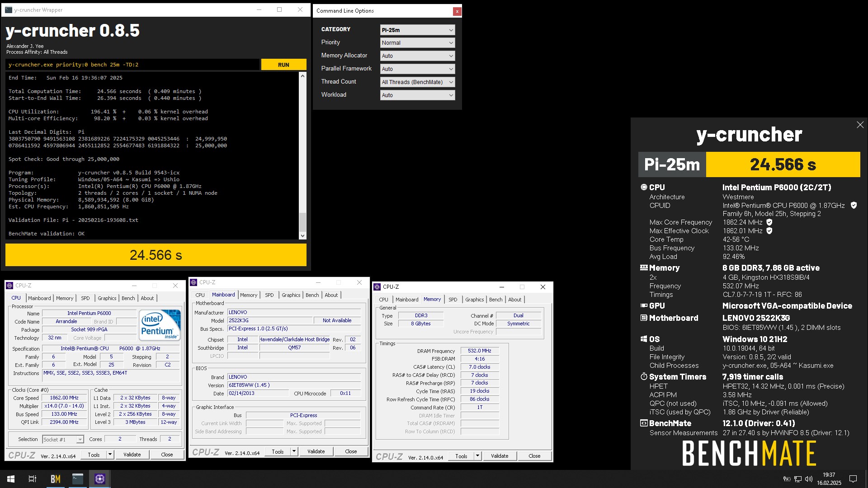Open the Mainboard tab in left CPU-Z window

(x=39, y=298)
